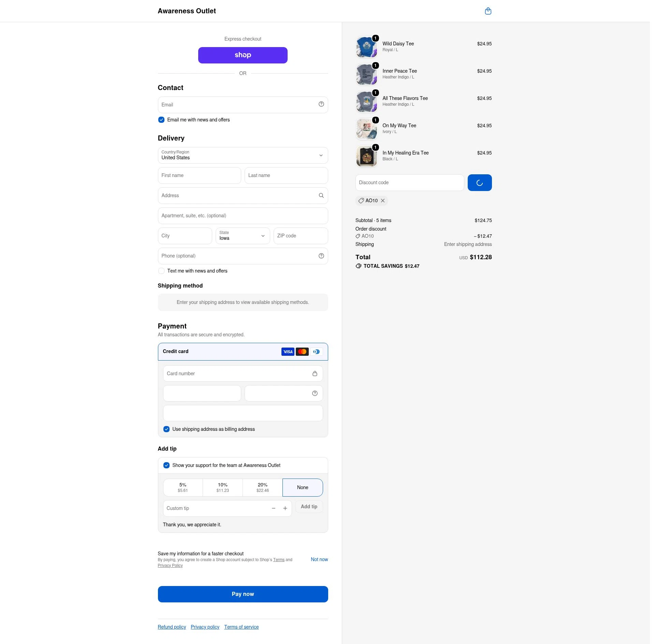Increase custom tip with plus icon
Image resolution: width=655 pixels, height=644 pixels.
(x=285, y=508)
